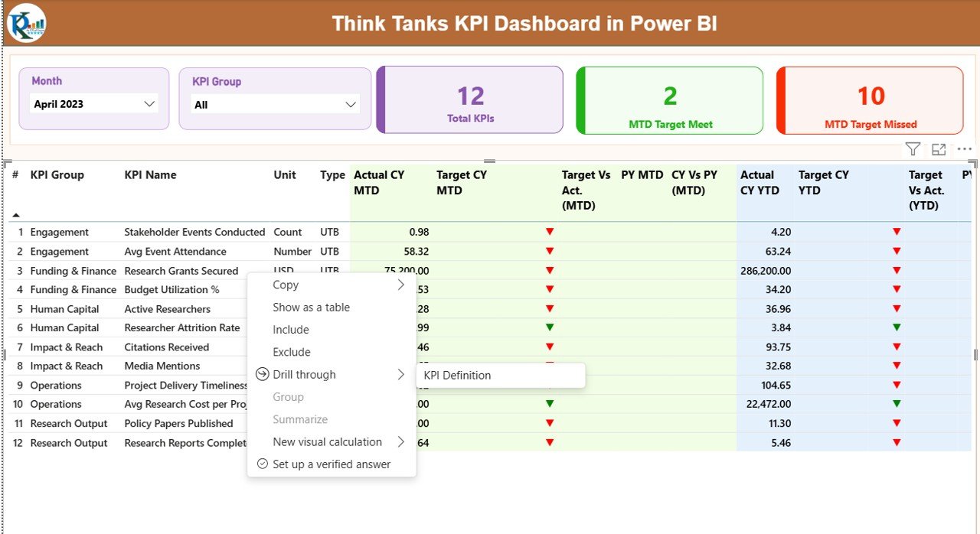Open focus mode for the table visual
This screenshot has height=534, width=980.
coord(939,150)
